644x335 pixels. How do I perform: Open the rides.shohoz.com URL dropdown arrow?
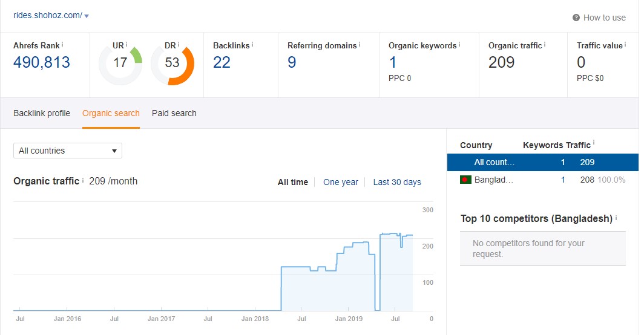(86, 16)
